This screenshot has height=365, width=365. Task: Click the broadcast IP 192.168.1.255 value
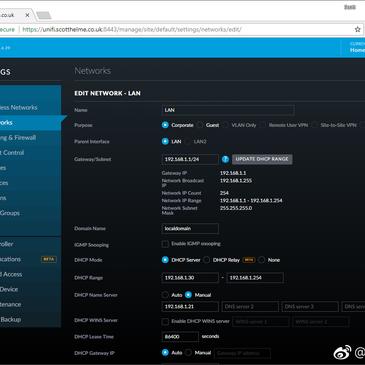[236, 181]
